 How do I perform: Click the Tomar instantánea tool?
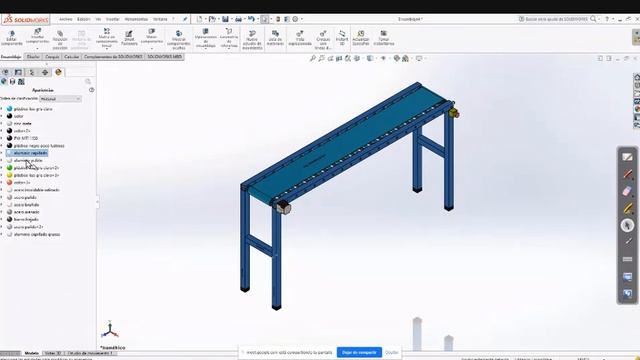coord(384,38)
